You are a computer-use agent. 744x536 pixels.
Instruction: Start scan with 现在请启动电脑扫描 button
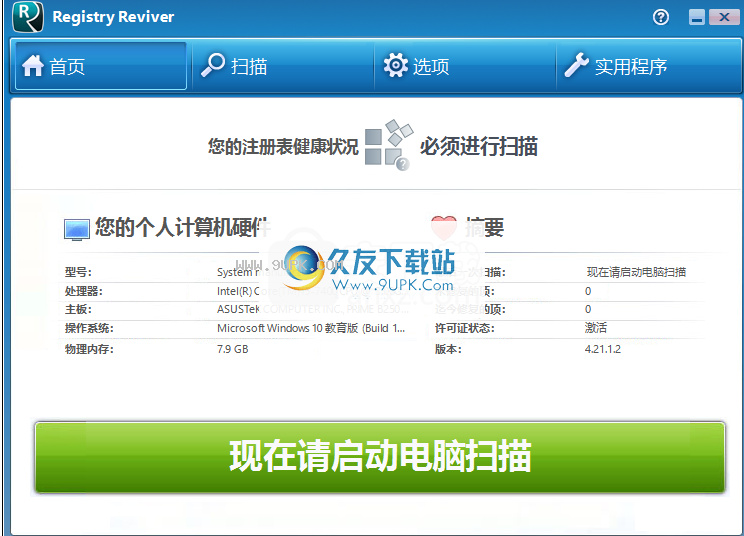point(380,457)
